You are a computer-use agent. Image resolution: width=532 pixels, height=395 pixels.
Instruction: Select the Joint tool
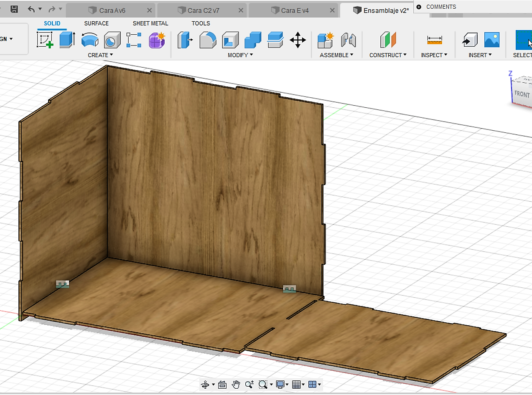[x=348, y=41]
